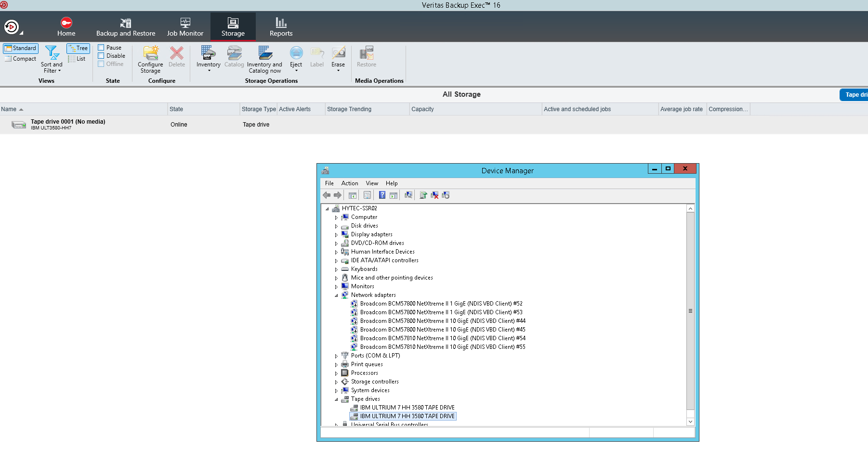The height and width of the screenshot is (473, 868).
Task: Open Device Manager File menu
Action: coord(329,183)
